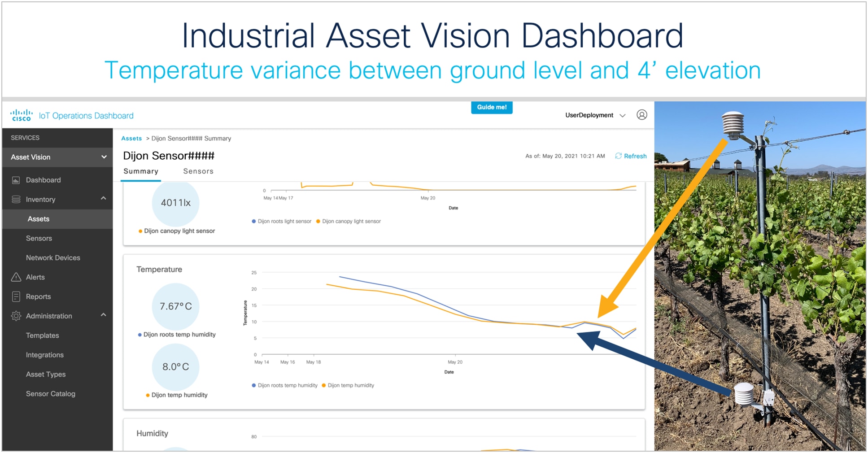Screen dimensions: 868x453
Task: Click the Refresh link
Action: [x=635, y=156]
